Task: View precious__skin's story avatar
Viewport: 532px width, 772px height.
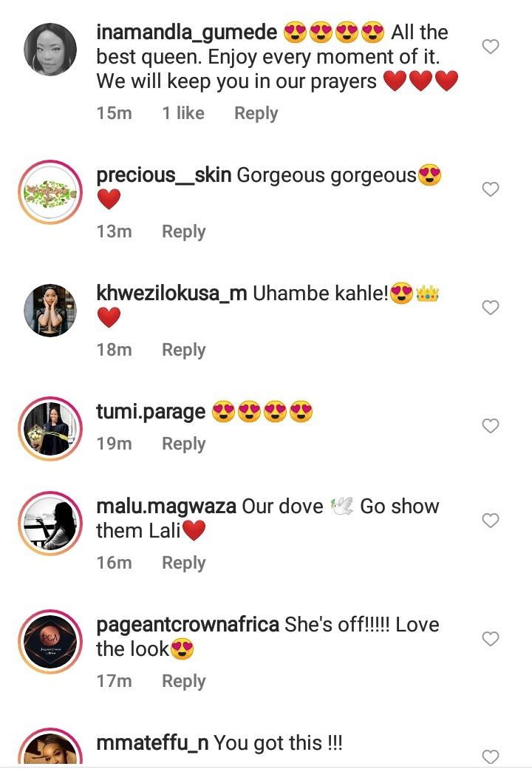Action: click(x=50, y=192)
